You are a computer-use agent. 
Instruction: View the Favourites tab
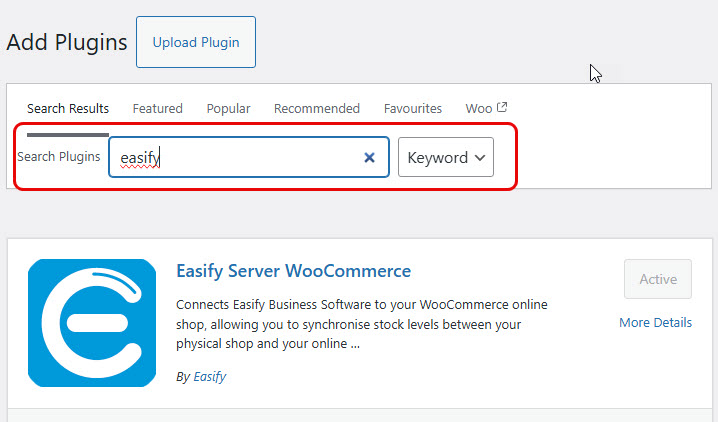[413, 108]
